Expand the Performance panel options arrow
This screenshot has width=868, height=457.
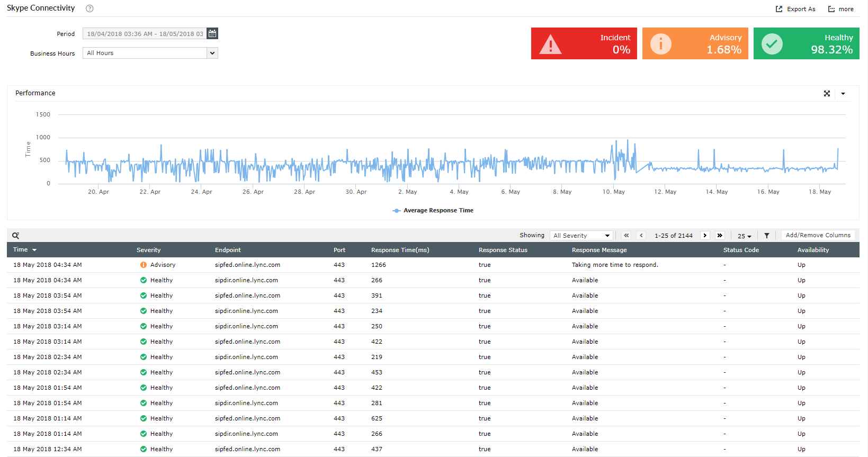pyautogui.click(x=843, y=94)
